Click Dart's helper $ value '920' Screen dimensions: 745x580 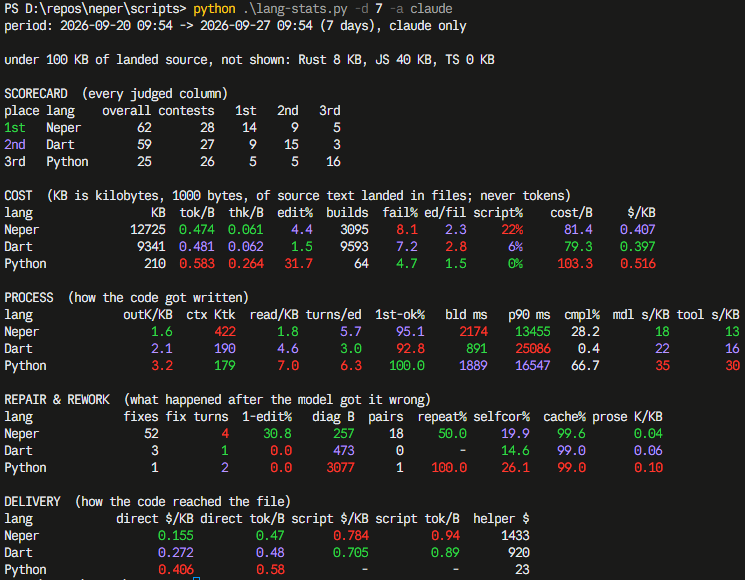(x=518, y=553)
